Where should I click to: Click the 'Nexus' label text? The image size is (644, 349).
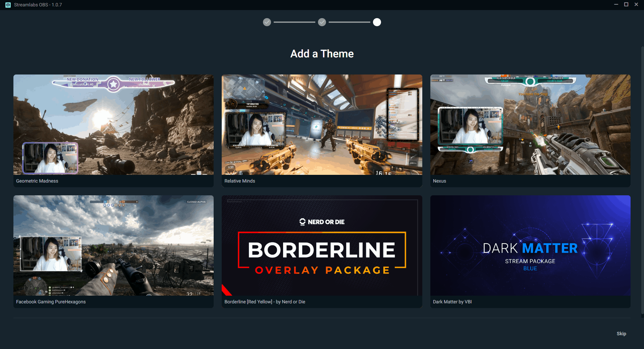(439, 181)
